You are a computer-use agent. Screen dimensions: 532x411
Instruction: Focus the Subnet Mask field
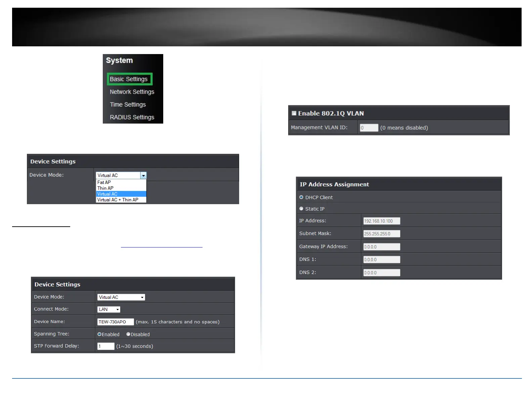coord(382,234)
